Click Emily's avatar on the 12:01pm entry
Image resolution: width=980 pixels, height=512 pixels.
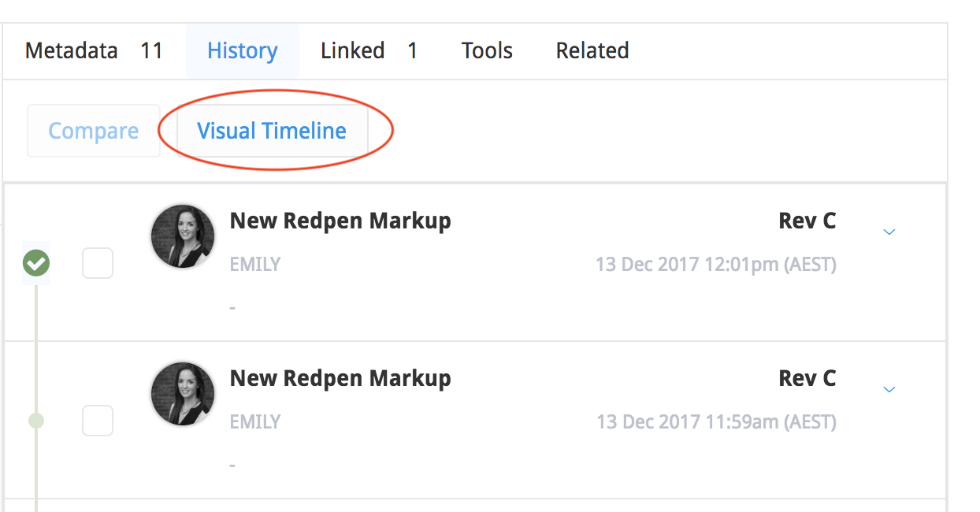tap(183, 236)
